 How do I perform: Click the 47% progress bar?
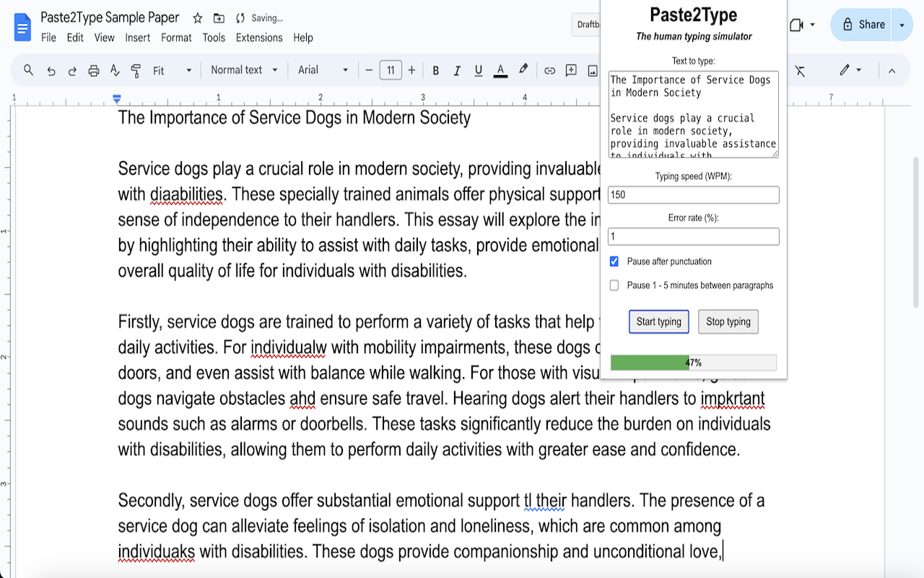(693, 362)
